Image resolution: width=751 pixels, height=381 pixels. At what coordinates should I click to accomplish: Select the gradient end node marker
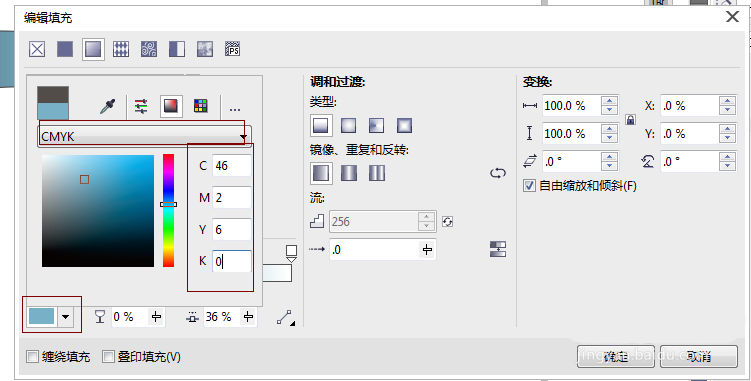(x=291, y=253)
